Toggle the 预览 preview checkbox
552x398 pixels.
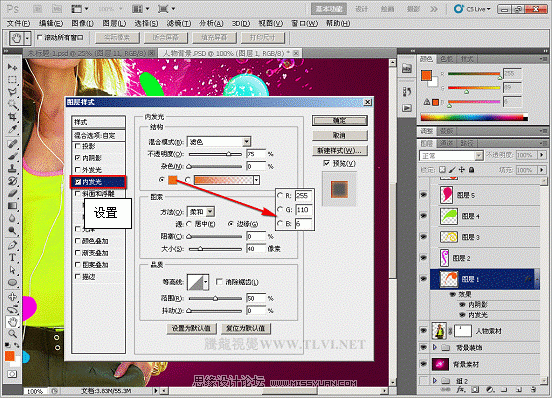click(326, 163)
